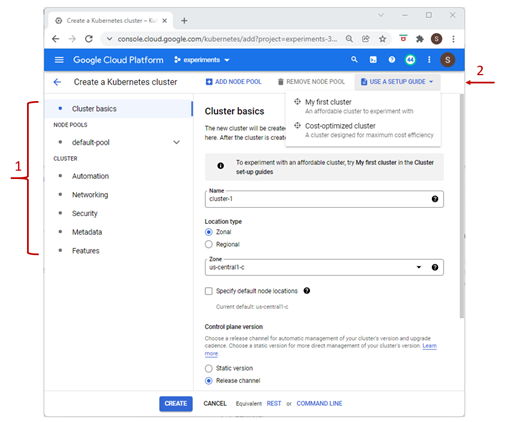The height and width of the screenshot is (422, 506).
Task: Expand the default-pool node pool chevron
Action: (176, 142)
